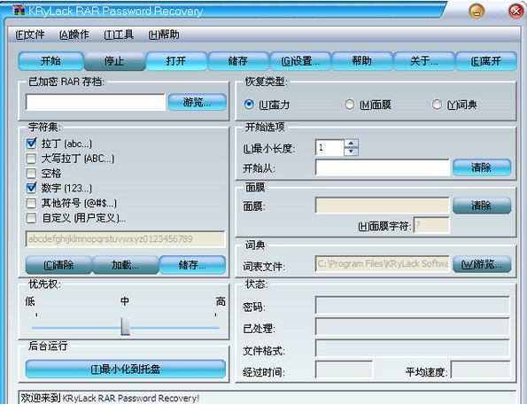Check the 其他符号 (@#$...) checkbox
Image resolution: width=527 pixels, height=420 pixels.
(31, 203)
